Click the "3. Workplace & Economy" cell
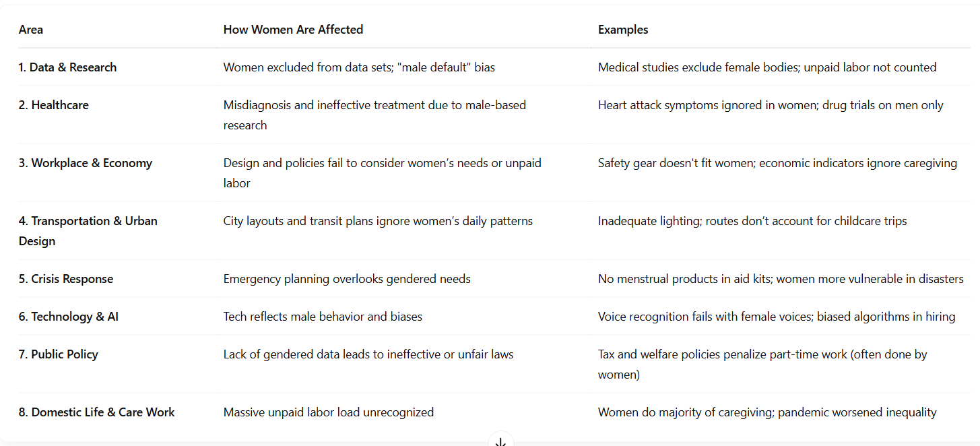This screenshot has height=446, width=980. 86,163
